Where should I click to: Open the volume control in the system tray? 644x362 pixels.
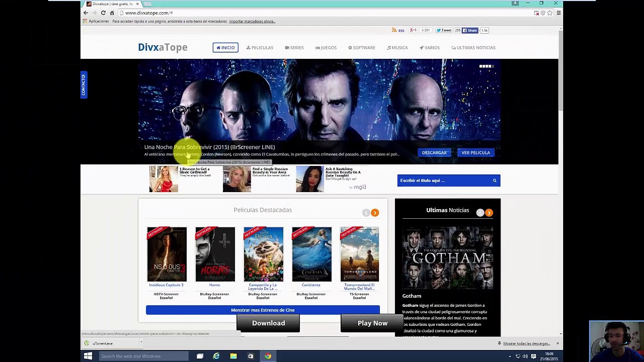525,356
